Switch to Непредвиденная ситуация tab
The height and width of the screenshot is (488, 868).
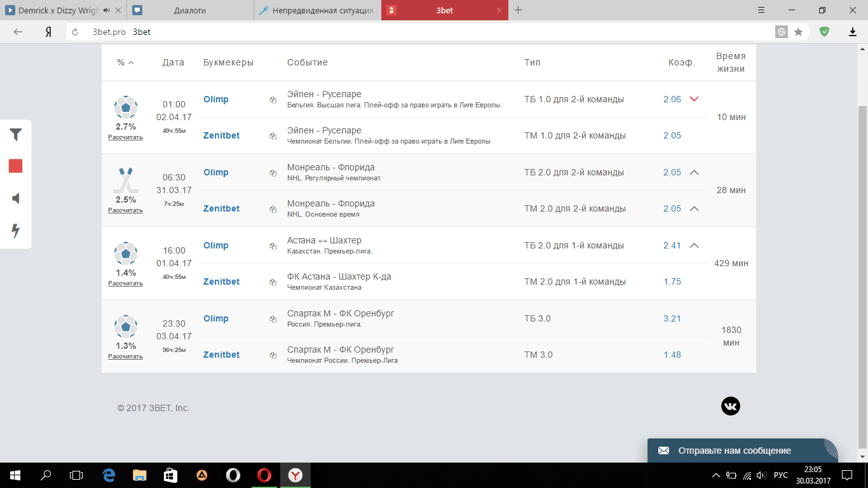pyautogui.click(x=316, y=10)
